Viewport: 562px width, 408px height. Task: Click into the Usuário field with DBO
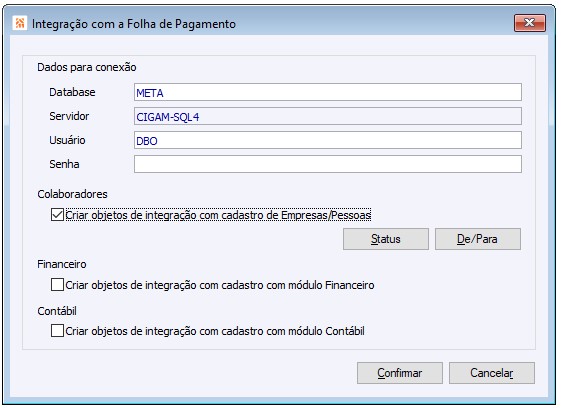pyautogui.click(x=328, y=140)
